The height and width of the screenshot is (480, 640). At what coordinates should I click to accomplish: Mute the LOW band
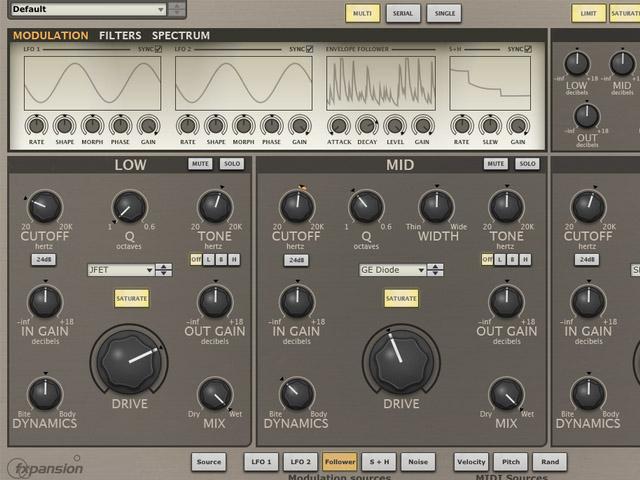200,164
